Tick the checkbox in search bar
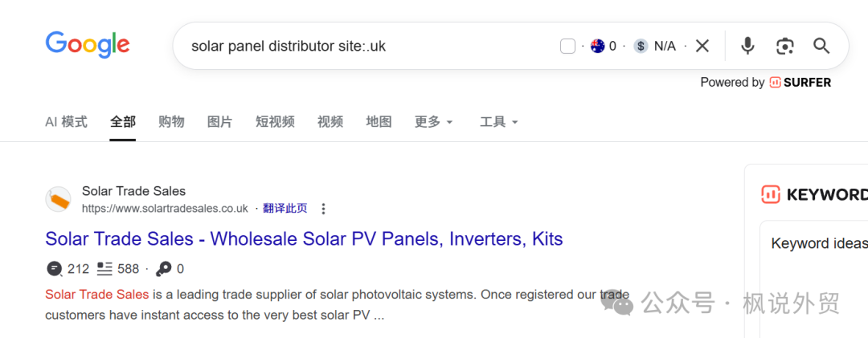 pyautogui.click(x=567, y=46)
